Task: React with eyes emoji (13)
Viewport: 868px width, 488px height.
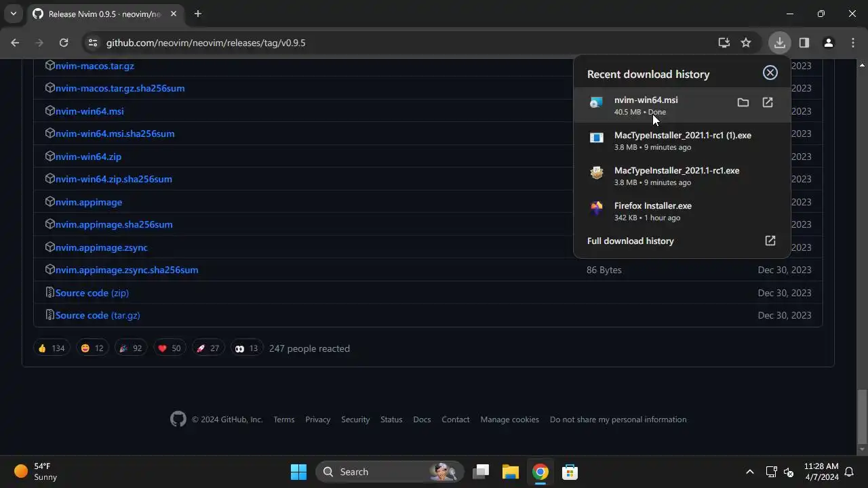Action: (x=247, y=348)
